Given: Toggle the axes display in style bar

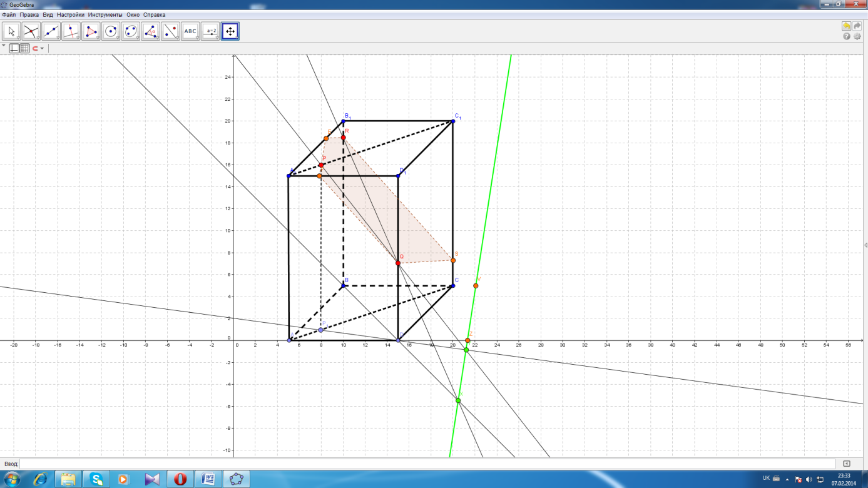Looking at the screenshot, I should (x=14, y=48).
